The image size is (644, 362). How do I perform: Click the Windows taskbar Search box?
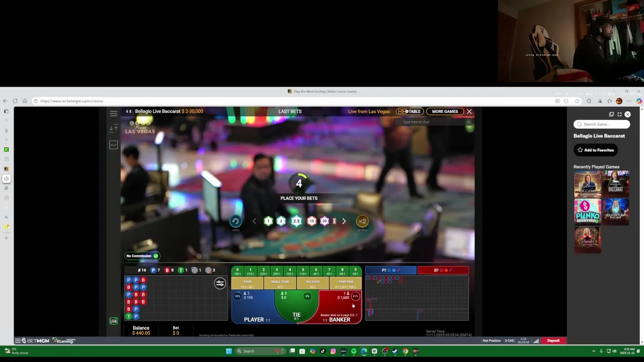(x=260, y=351)
